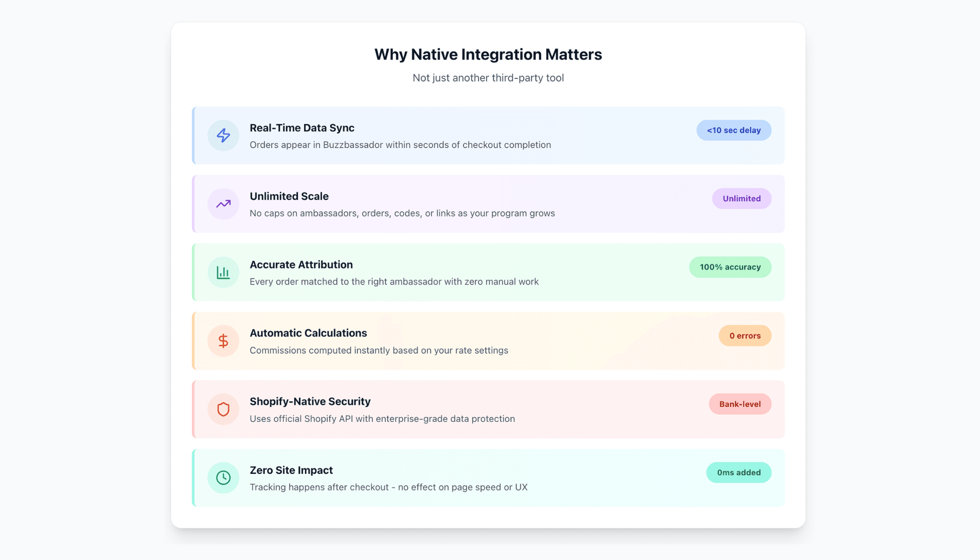Select the '100% accuracy' badge
980x560 pixels.
pos(730,267)
